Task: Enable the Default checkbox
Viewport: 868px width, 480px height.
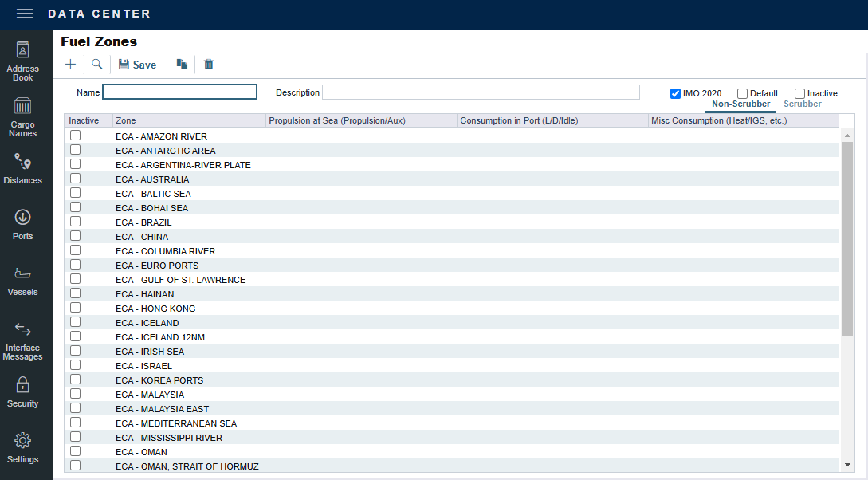Action: 743,93
